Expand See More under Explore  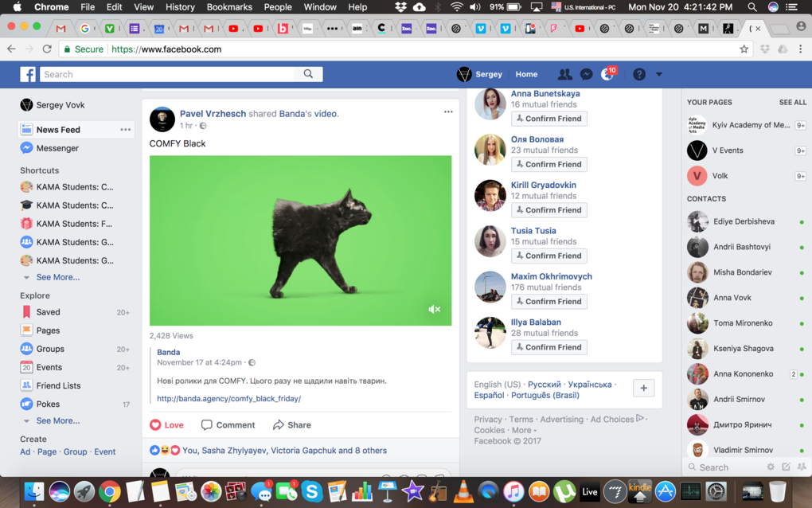[57, 420]
